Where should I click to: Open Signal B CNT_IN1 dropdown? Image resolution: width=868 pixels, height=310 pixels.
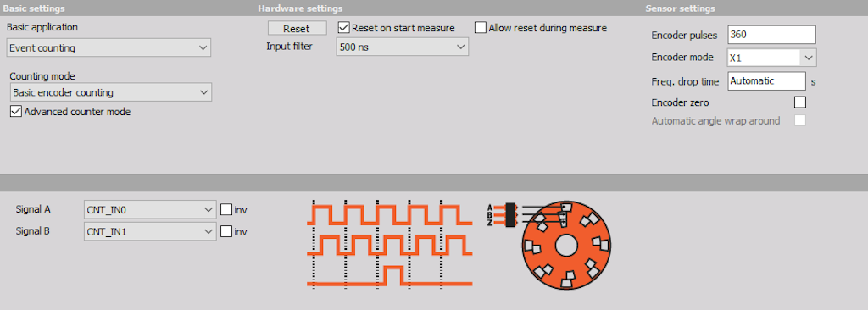point(150,231)
